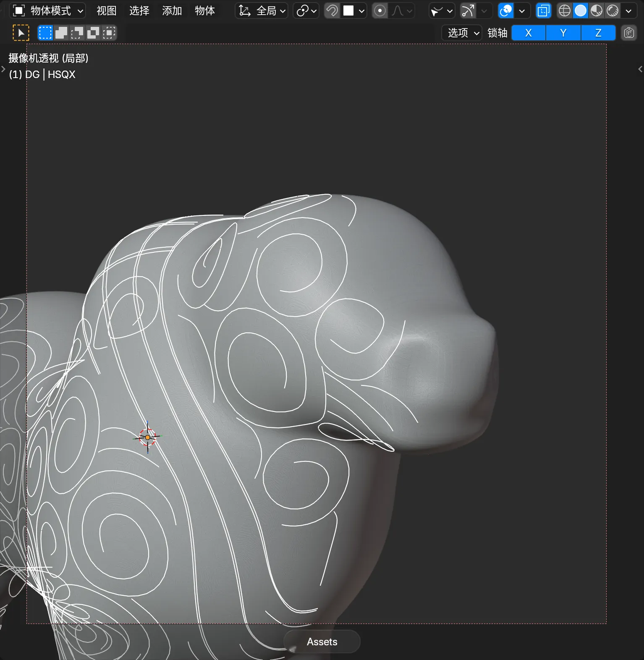Choose the extend selection mode

pos(61,33)
